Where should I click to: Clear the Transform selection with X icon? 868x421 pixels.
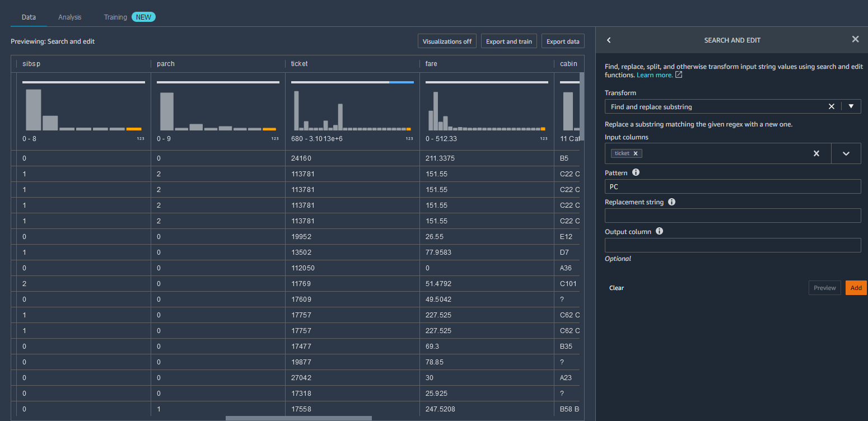(832, 106)
